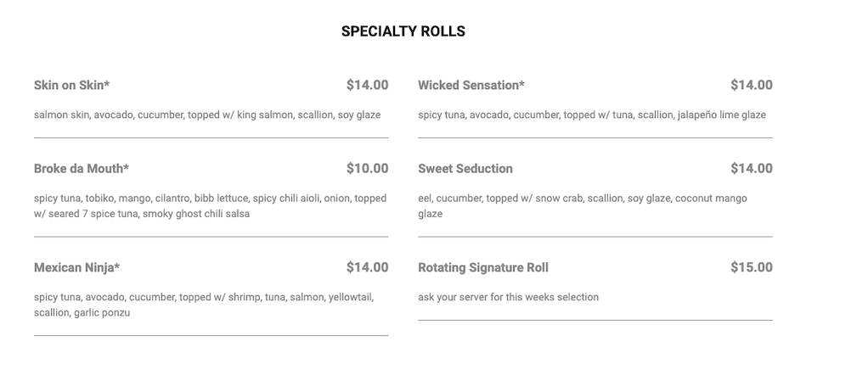Click the Sweet Seduction roll name

point(465,168)
